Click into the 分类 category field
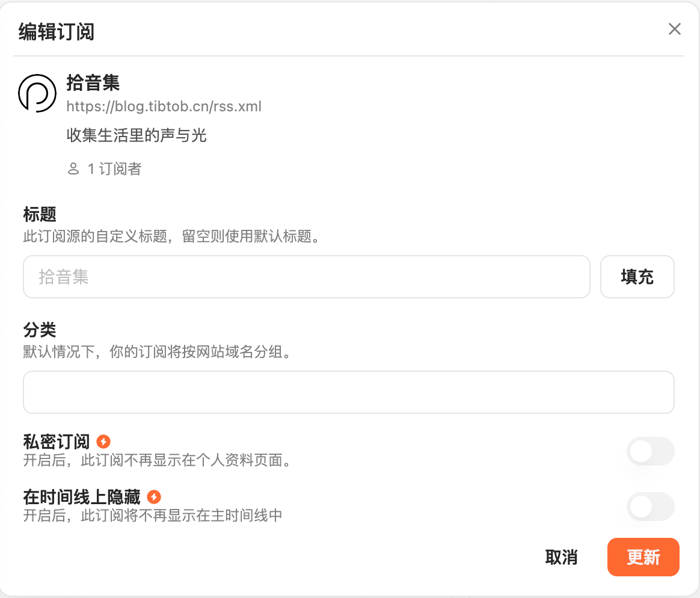The width and height of the screenshot is (700, 598). click(348, 392)
